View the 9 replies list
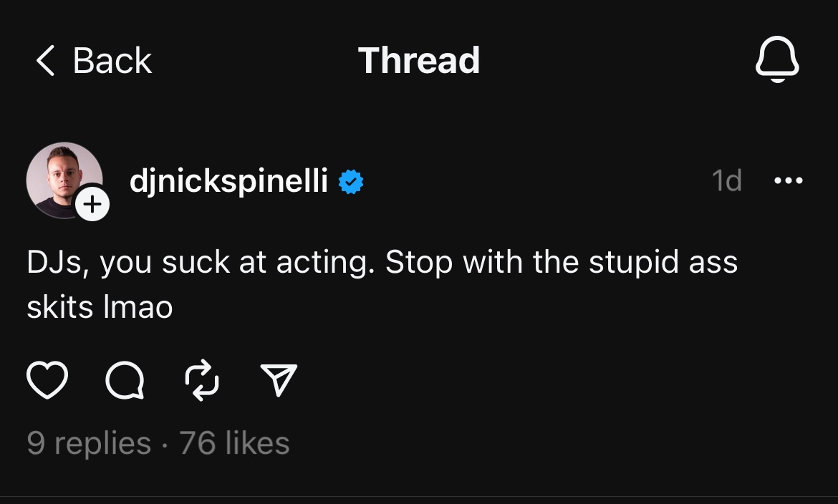This screenshot has height=504, width=838. coord(89,443)
